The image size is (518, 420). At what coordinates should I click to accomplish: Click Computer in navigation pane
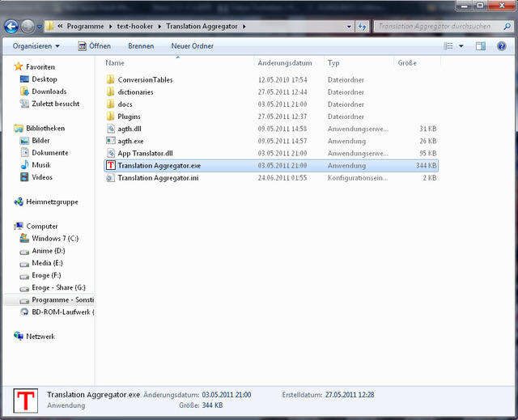[42, 226]
